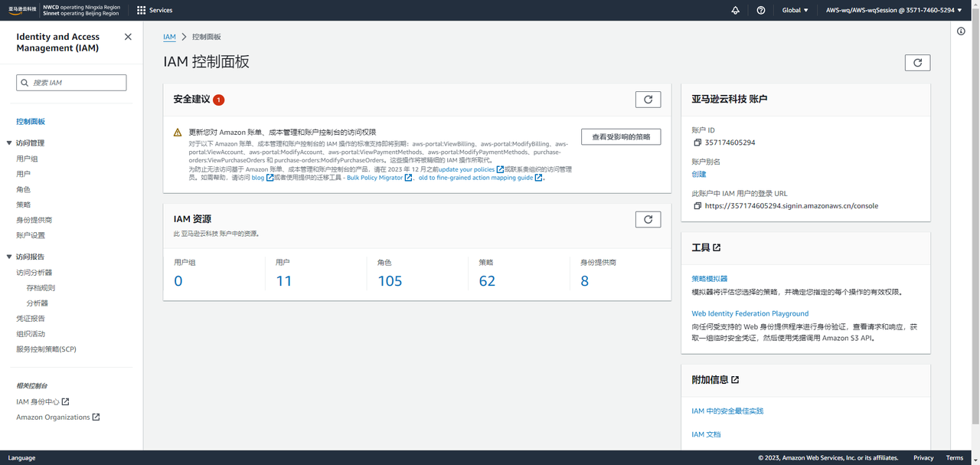980x465 pixels.
Task: Click the 搜索 IAM search field
Action: tap(71, 83)
